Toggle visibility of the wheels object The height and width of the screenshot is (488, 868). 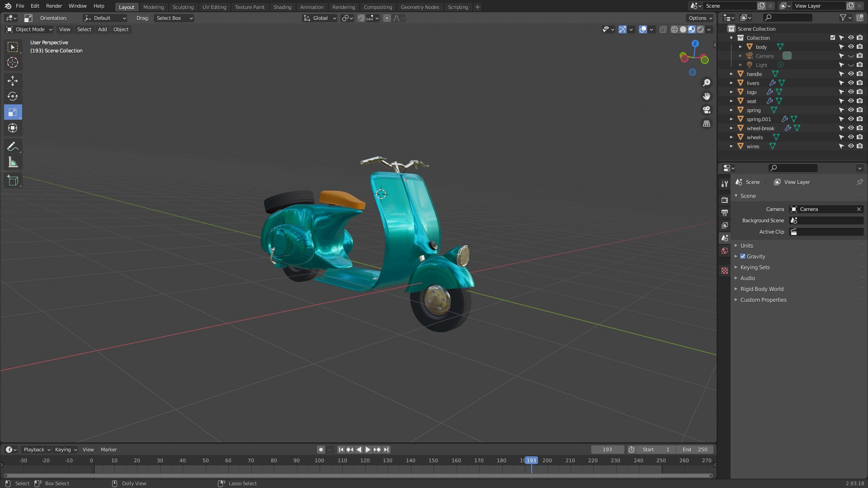pos(850,137)
